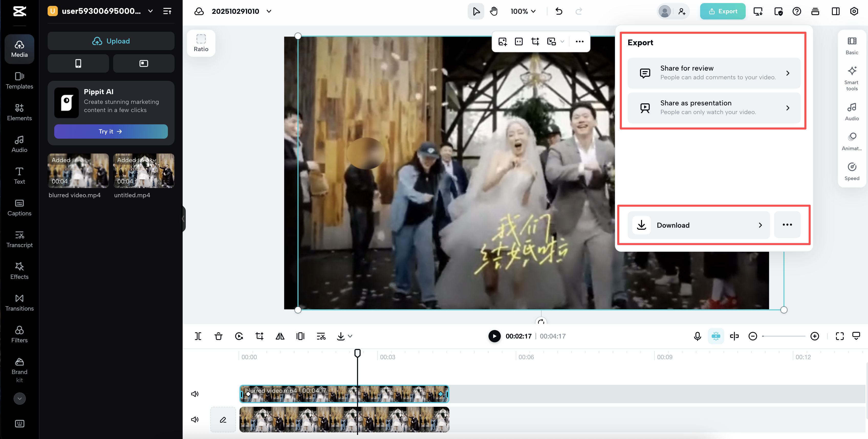Screen dimensions: 868x439
Task: Open Smart tools in the right panel
Action: coord(852,77)
